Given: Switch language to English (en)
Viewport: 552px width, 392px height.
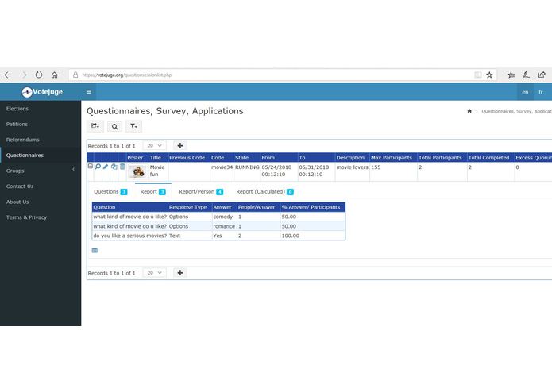Looking at the screenshot, I should click(525, 92).
